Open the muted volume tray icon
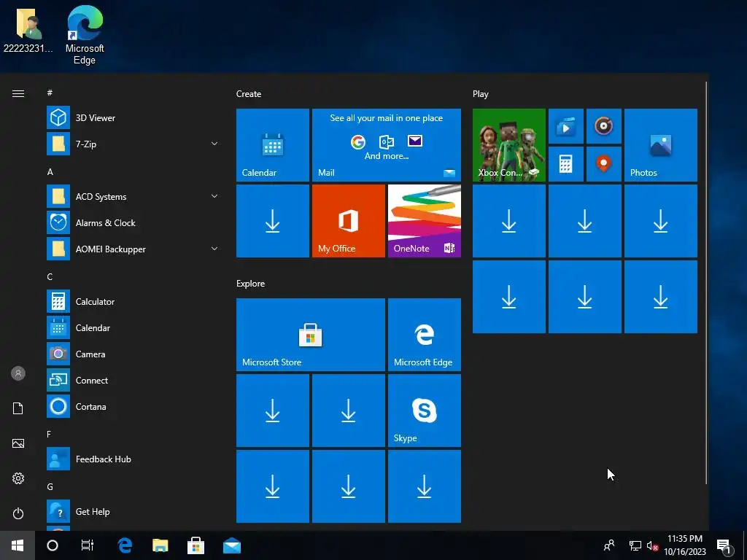747x560 pixels. click(x=652, y=545)
